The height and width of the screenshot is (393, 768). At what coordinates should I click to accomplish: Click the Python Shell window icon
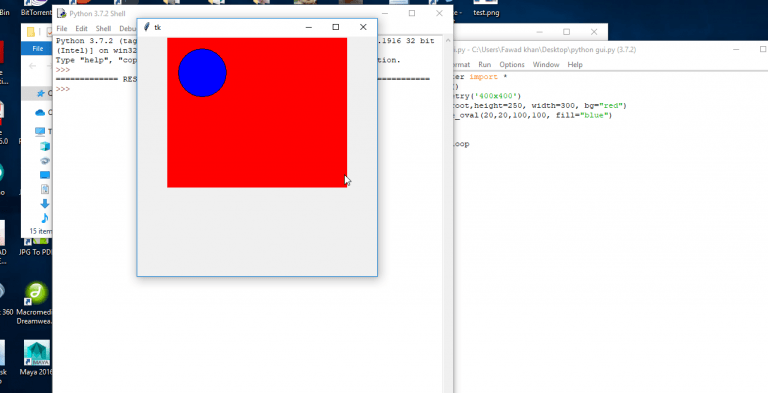tap(61, 13)
